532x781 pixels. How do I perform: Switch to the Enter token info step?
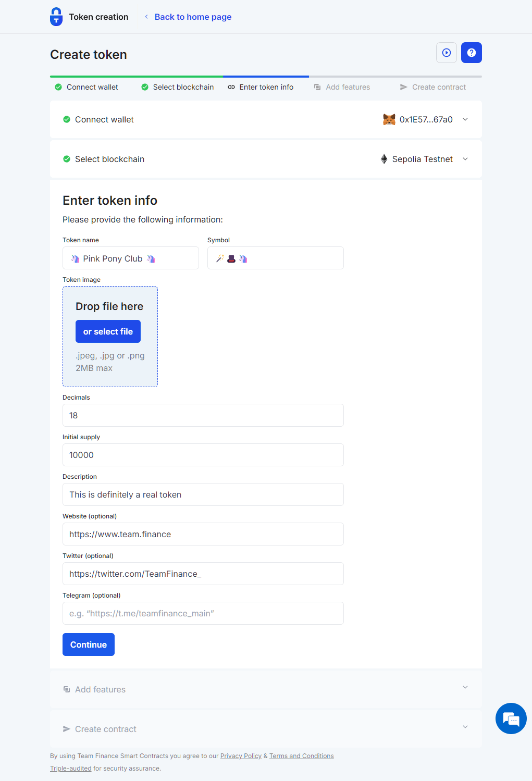click(x=266, y=87)
